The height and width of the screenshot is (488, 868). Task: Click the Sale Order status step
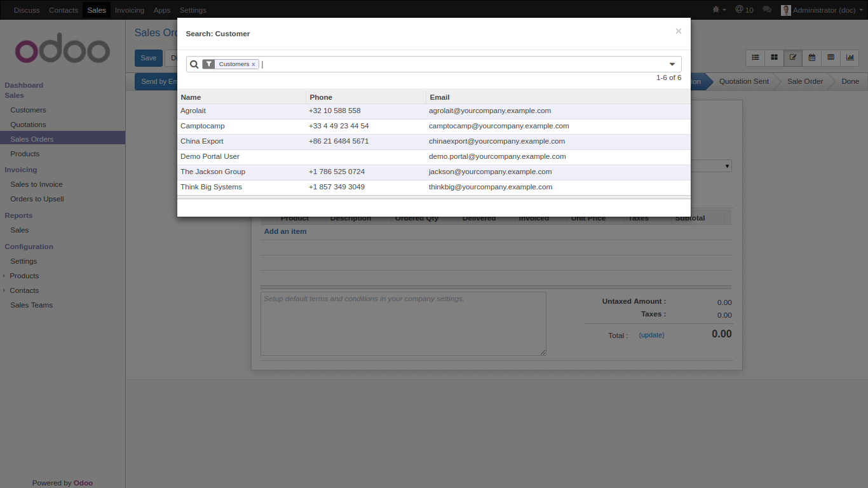[805, 81]
